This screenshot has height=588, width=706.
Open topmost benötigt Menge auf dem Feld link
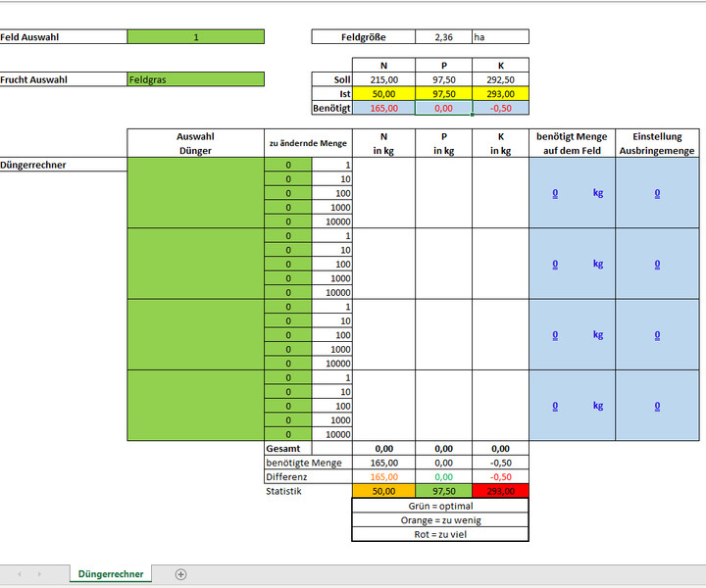[x=555, y=193]
